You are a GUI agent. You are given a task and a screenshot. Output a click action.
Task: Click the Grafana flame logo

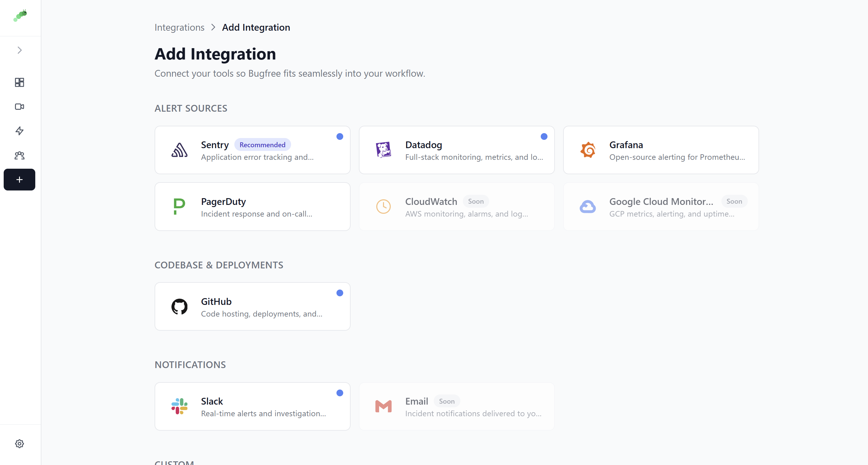pyautogui.click(x=588, y=150)
